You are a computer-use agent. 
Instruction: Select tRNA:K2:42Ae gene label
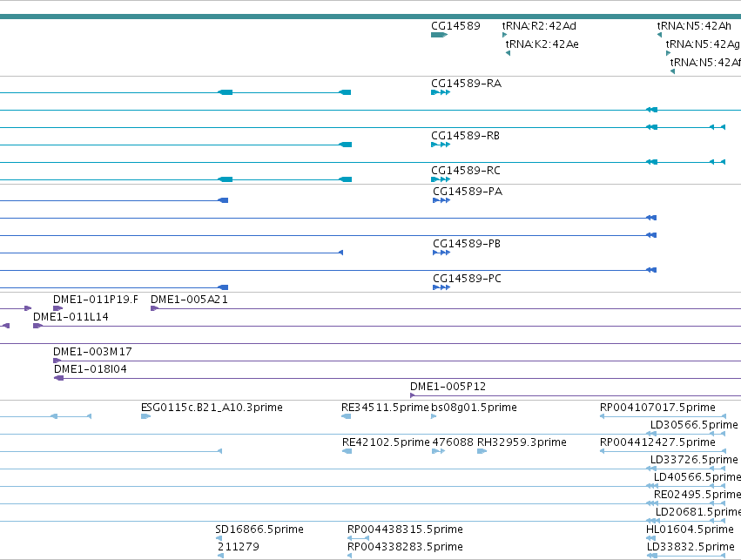coord(542,44)
